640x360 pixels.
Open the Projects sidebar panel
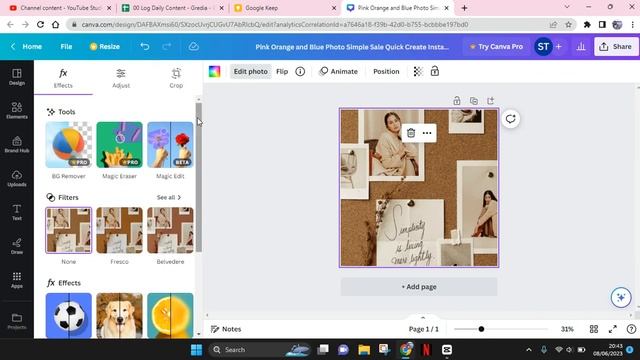click(17, 321)
